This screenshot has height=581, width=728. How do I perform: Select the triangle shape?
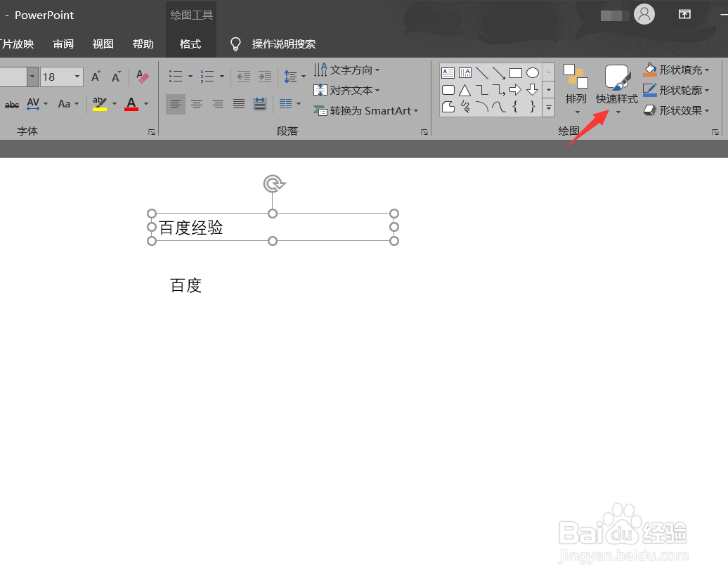(x=464, y=90)
